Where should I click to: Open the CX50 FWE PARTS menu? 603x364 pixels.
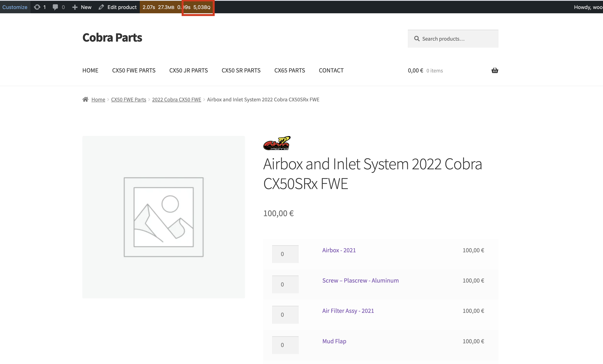coord(134,70)
